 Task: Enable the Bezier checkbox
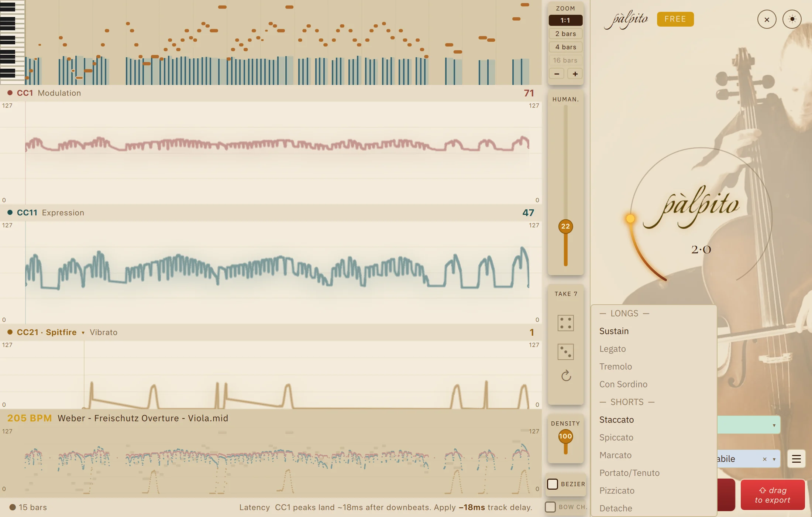(x=552, y=484)
